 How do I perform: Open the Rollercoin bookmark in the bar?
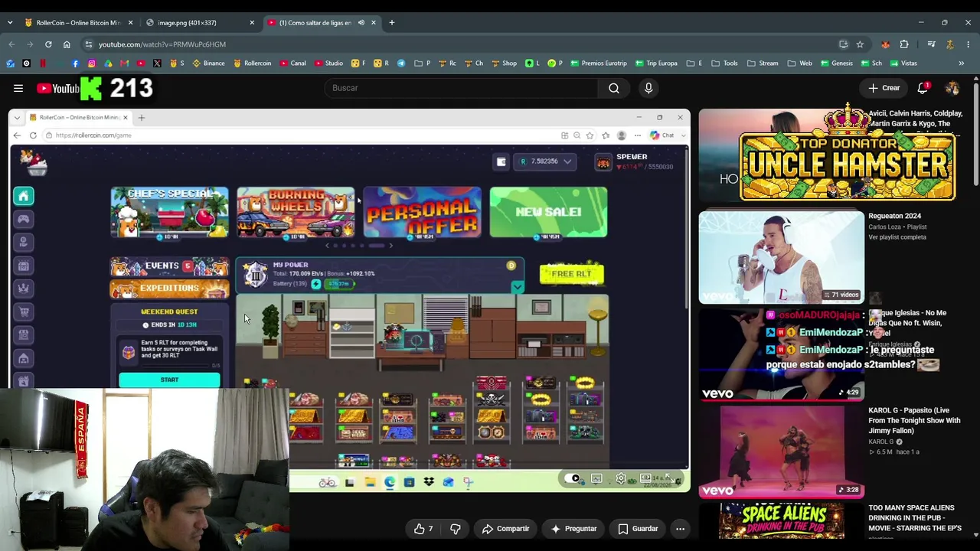(253, 64)
